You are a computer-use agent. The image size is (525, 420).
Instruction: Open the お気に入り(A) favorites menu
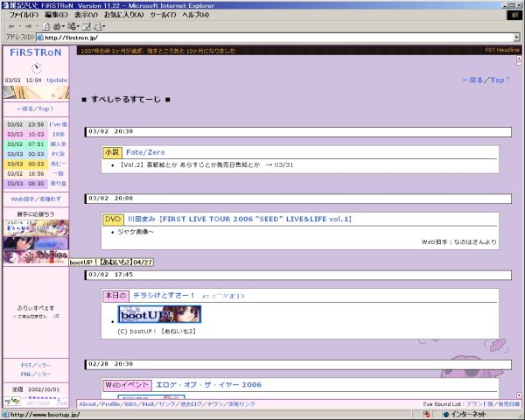coord(124,15)
